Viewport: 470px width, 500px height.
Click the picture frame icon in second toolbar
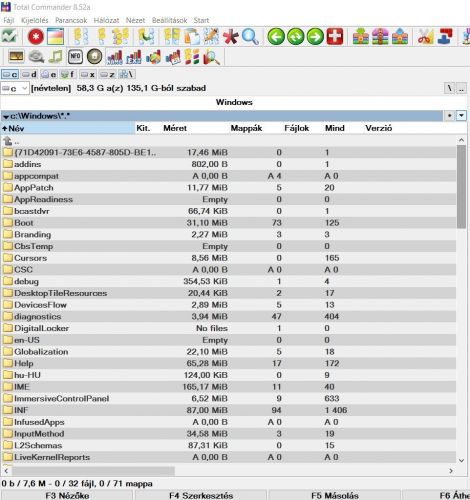tap(16, 57)
